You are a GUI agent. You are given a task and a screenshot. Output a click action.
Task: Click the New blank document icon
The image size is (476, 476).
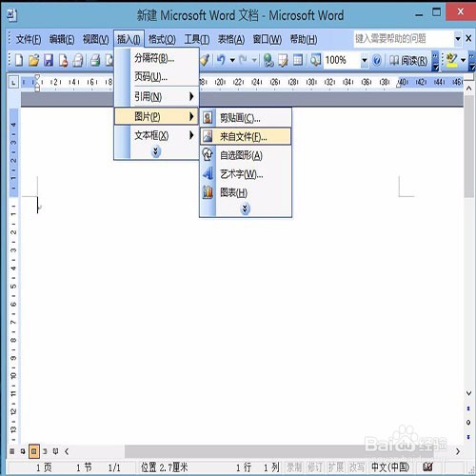(19, 60)
